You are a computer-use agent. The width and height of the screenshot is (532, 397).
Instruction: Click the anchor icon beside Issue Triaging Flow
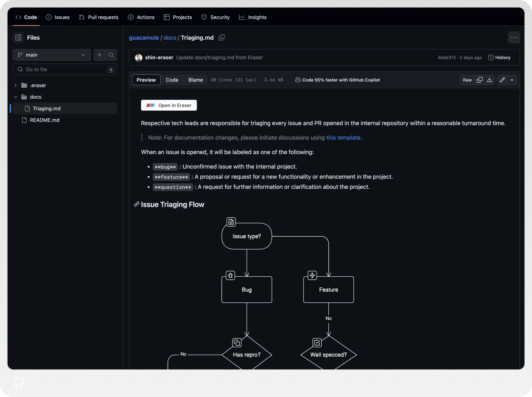pos(136,204)
